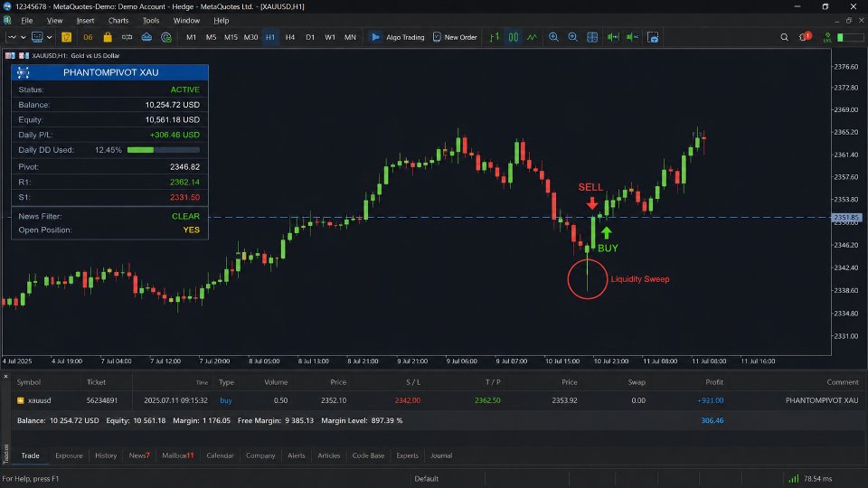Click the yellow shopping bag Market icon
Screen dimensions: 868x488
coord(108,37)
